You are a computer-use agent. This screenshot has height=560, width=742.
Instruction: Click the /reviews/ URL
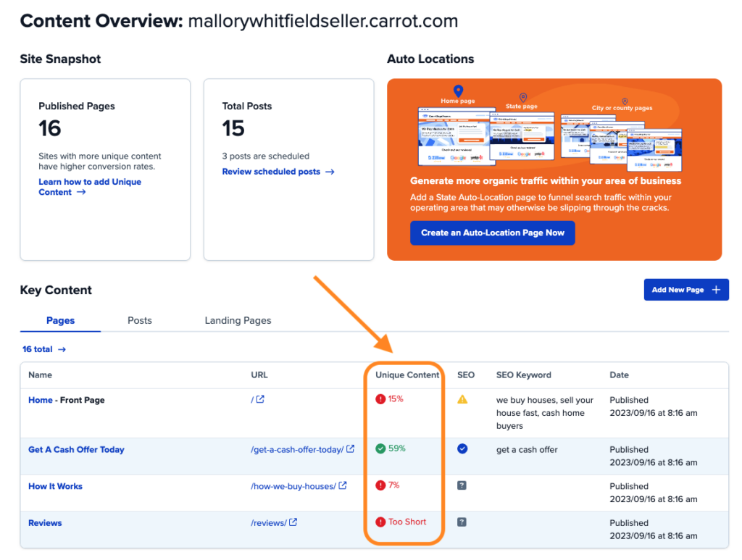click(269, 523)
